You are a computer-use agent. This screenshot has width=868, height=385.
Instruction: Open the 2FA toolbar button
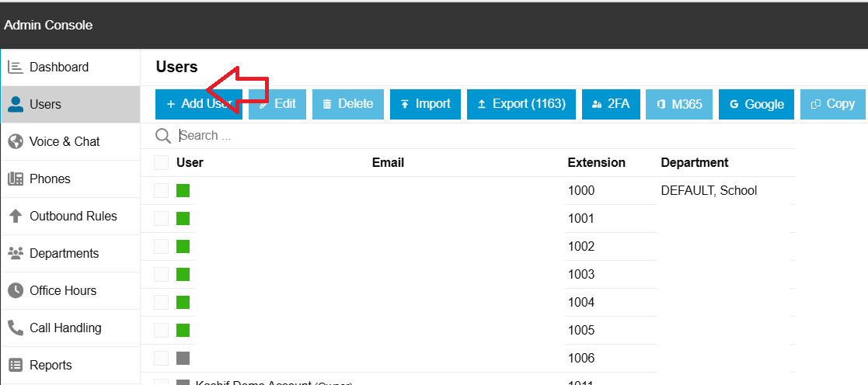[x=610, y=104]
